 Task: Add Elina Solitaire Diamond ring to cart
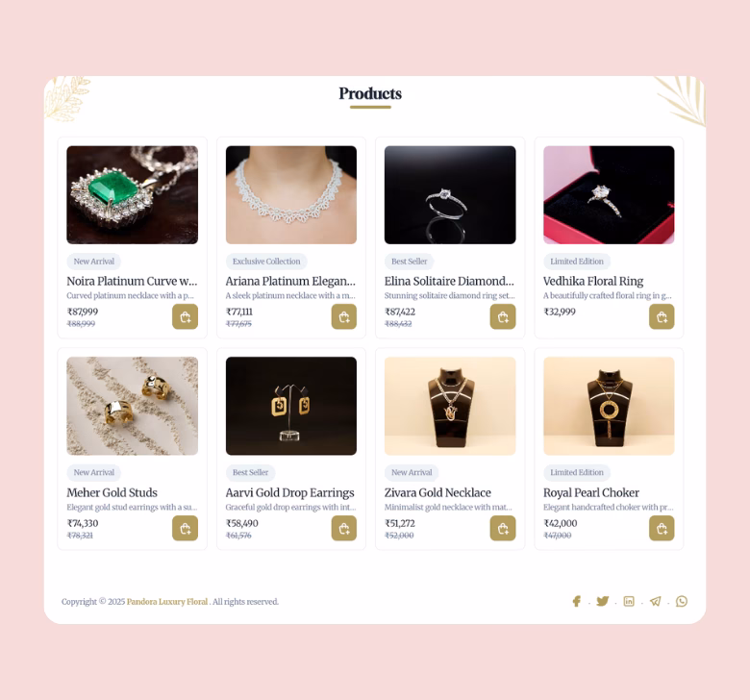point(503,316)
